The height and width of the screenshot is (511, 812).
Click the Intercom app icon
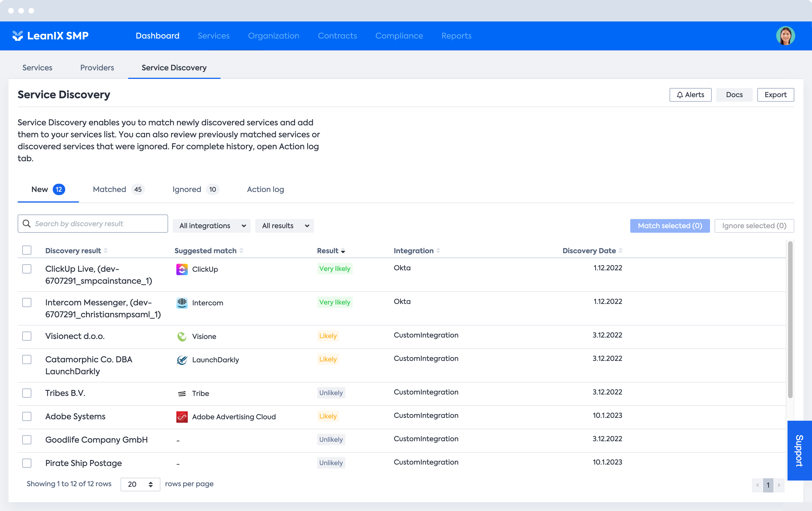coord(182,303)
